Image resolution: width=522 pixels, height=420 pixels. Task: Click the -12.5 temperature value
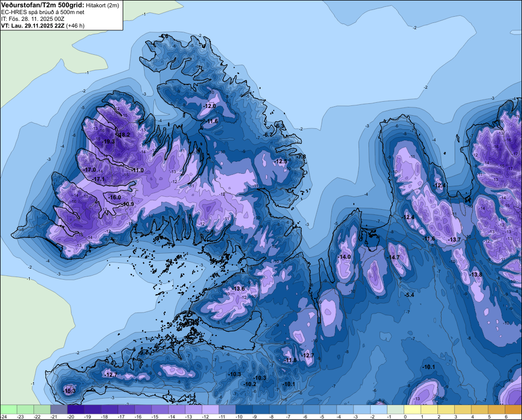click(x=281, y=161)
